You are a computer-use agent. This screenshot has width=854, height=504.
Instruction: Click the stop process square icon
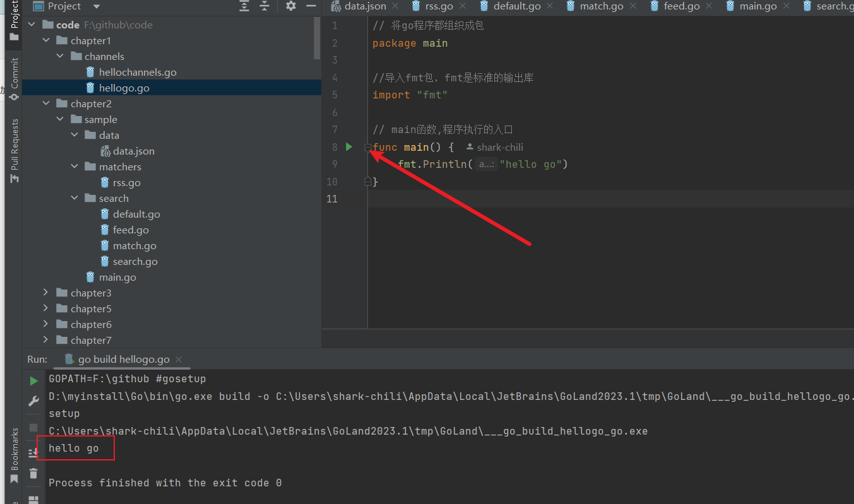(33, 427)
